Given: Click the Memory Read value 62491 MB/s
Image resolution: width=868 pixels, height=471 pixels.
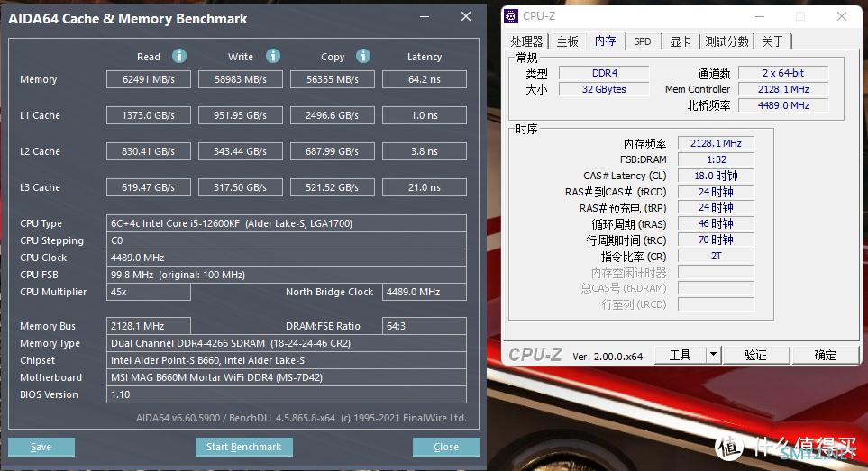Looking at the screenshot, I should pos(149,79).
